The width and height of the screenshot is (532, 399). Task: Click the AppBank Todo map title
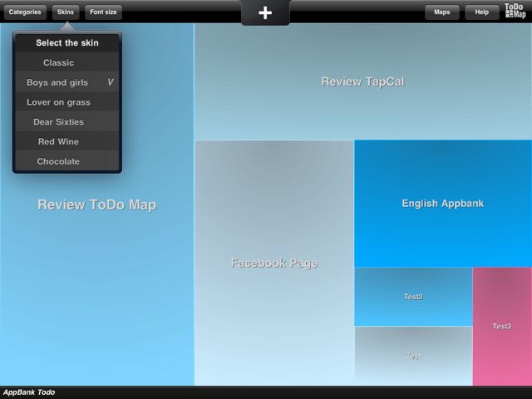[x=29, y=392]
